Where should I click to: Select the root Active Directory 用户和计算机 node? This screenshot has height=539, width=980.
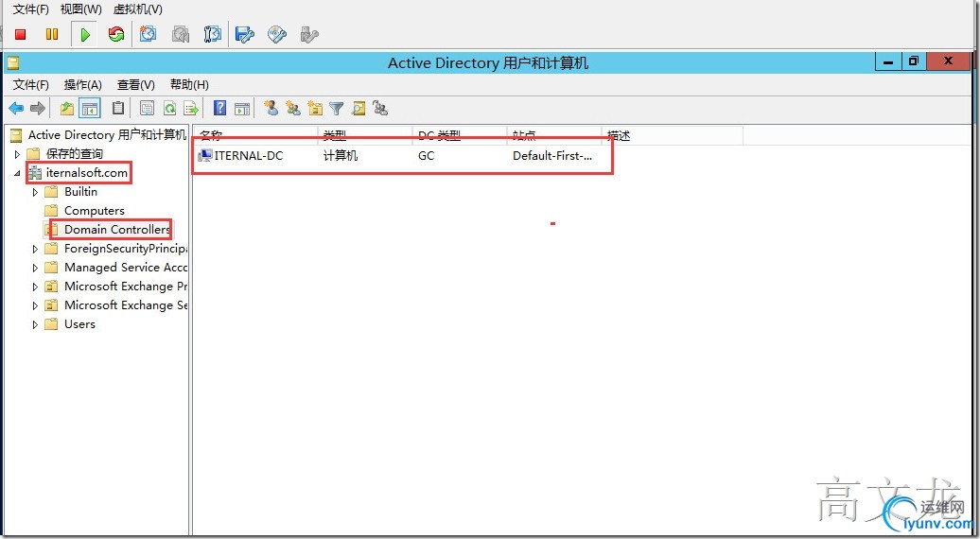pyautogui.click(x=107, y=135)
